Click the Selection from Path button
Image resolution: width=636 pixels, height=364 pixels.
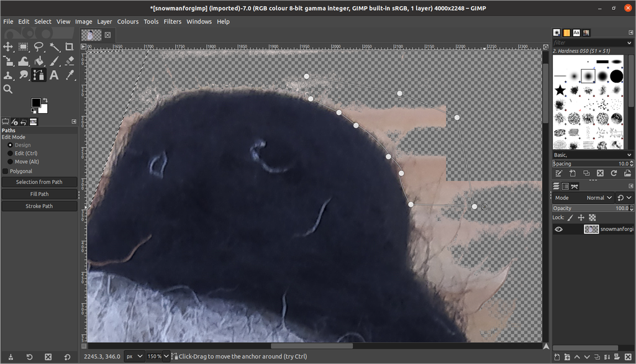[39, 181]
